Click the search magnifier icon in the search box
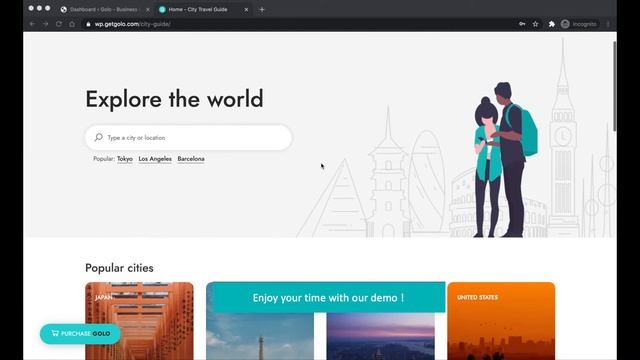This screenshot has width=640, height=360. (98, 138)
